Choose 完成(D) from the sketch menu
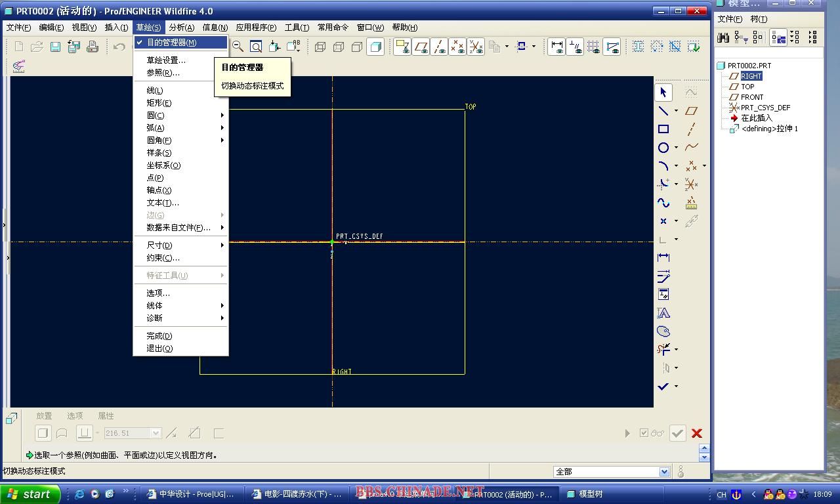This screenshot has height=504, width=840. 180,336
